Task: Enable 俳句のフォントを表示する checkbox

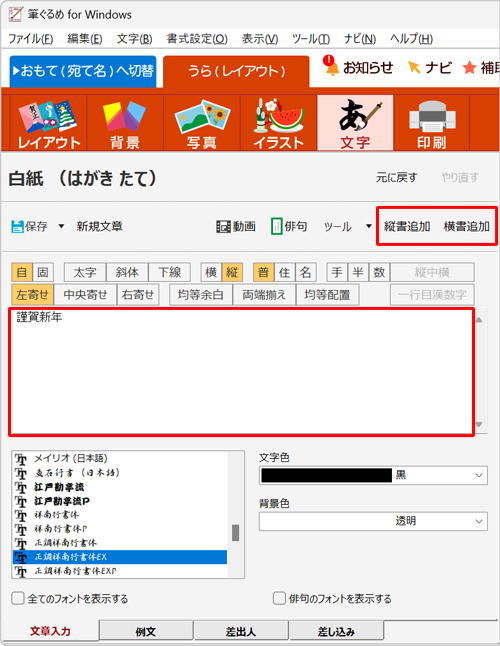Action: 279,598
